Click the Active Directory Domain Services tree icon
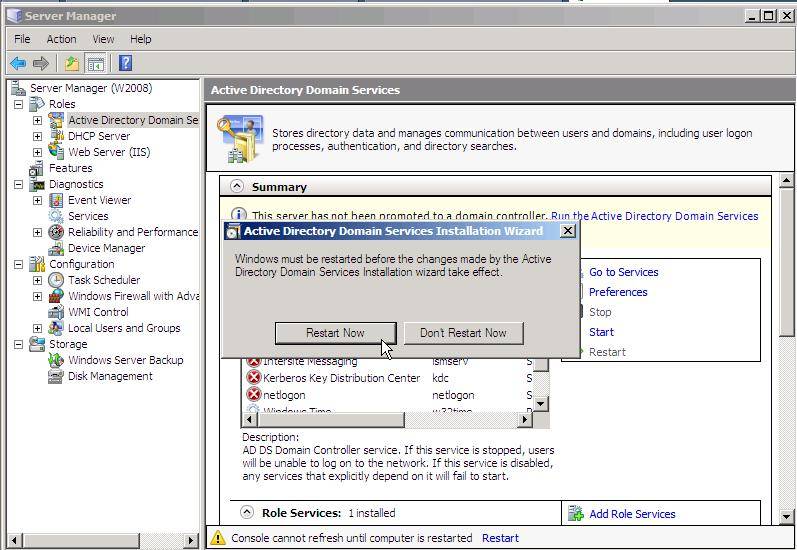This screenshot has height=550, width=797. click(x=56, y=120)
